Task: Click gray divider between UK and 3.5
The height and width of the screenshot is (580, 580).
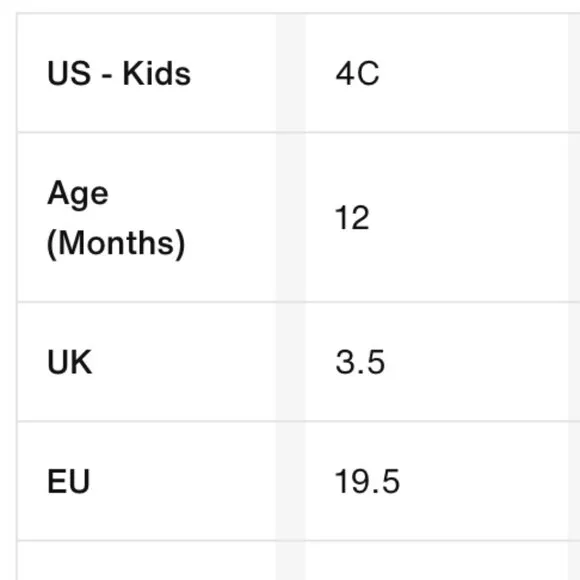Action: pyautogui.click(x=291, y=362)
